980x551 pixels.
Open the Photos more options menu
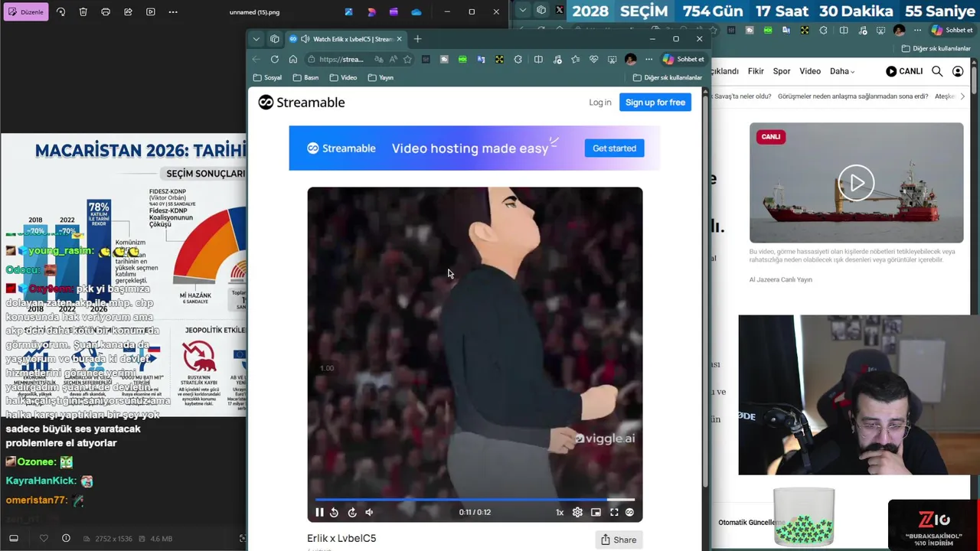[173, 12]
